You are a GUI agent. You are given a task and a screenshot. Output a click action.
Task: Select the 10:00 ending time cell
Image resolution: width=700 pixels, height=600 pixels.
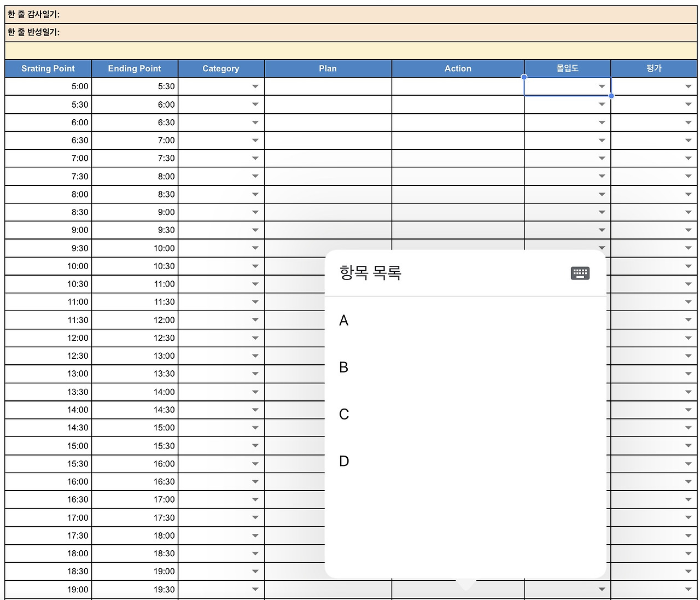pos(135,248)
